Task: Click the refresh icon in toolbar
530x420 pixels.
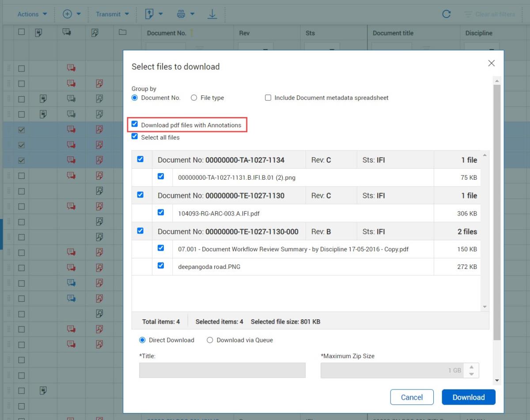Action: click(446, 14)
